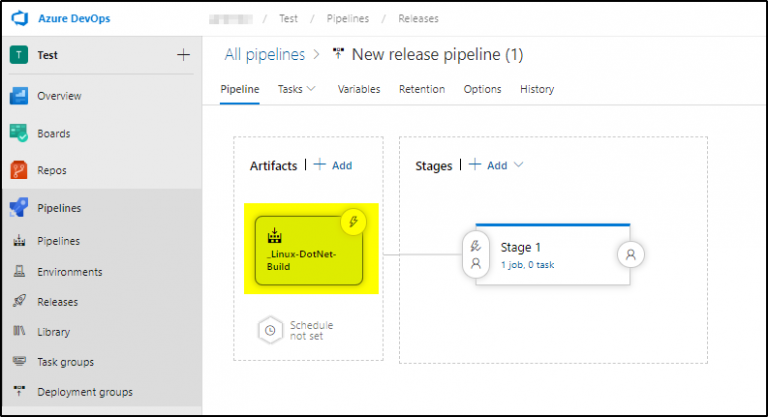768x417 pixels.
Task: Click the continuous deployment trigger lightning icon
Action: (x=354, y=222)
